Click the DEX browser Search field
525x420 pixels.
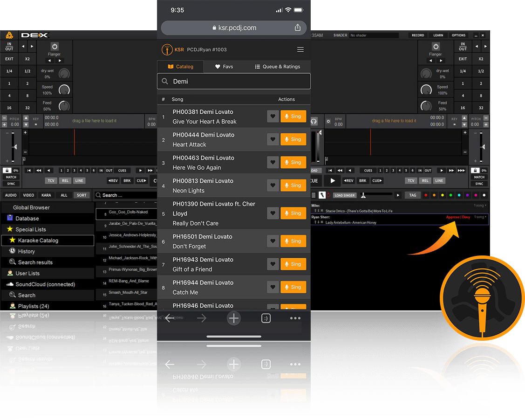126,195
